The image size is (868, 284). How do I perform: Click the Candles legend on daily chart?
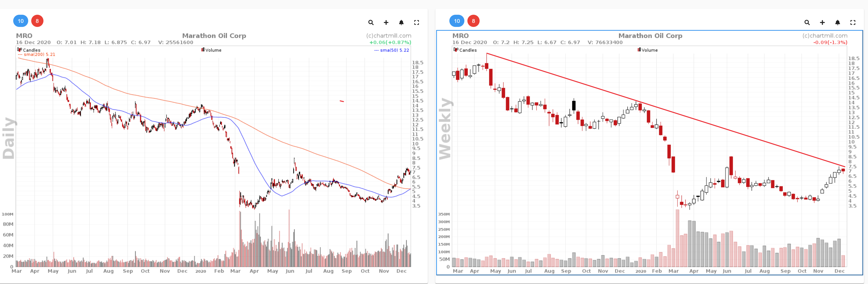tap(29, 50)
